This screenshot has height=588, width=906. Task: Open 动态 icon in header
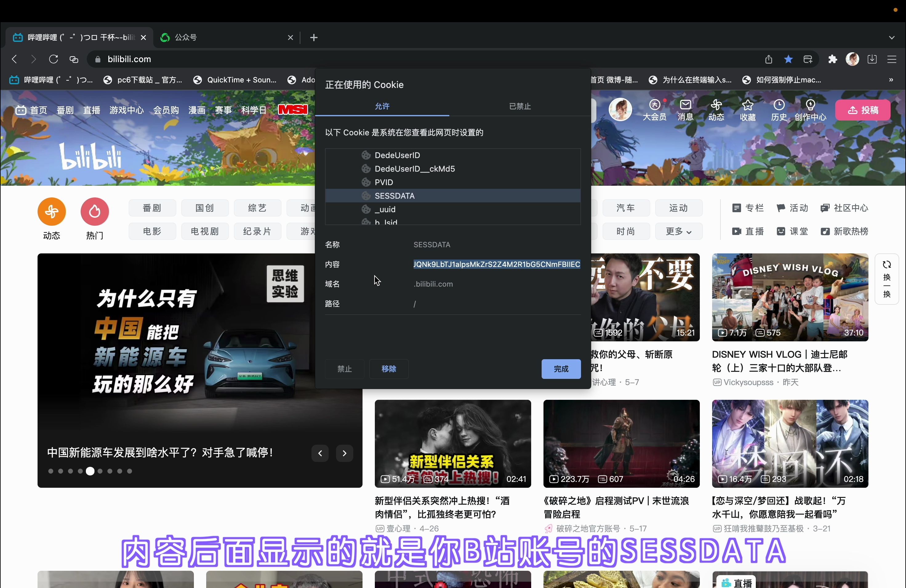tap(716, 110)
